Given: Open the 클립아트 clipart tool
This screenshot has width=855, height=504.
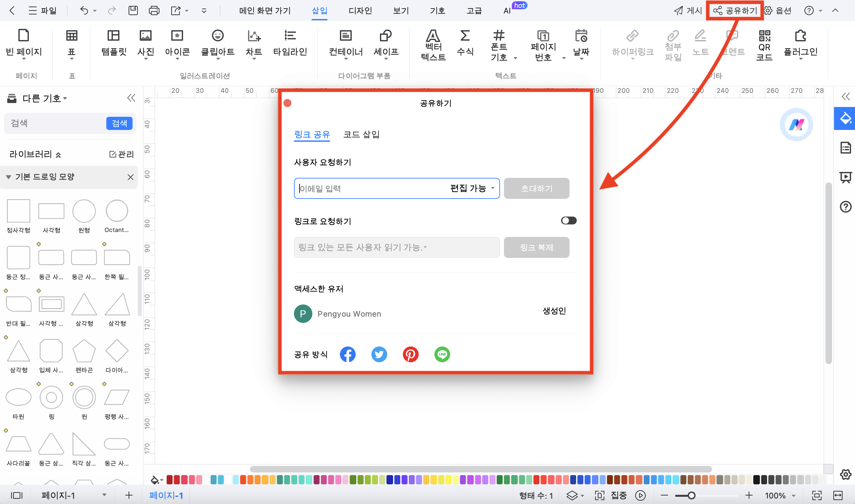Looking at the screenshot, I should (218, 44).
